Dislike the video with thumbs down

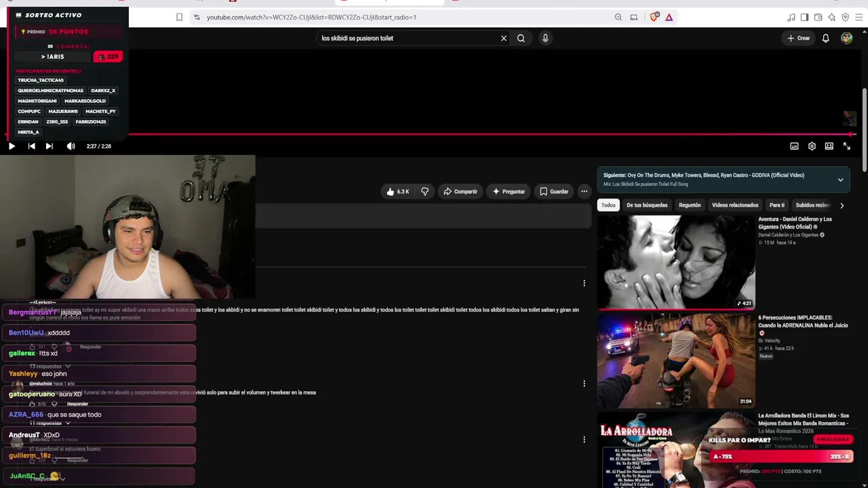(425, 192)
